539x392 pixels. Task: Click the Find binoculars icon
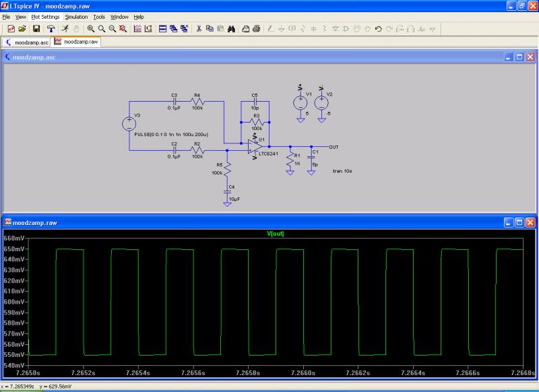(x=230, y=29)
